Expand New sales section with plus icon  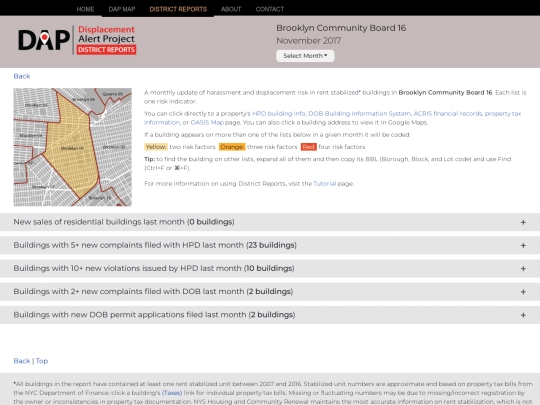click(x=523, y=222)
